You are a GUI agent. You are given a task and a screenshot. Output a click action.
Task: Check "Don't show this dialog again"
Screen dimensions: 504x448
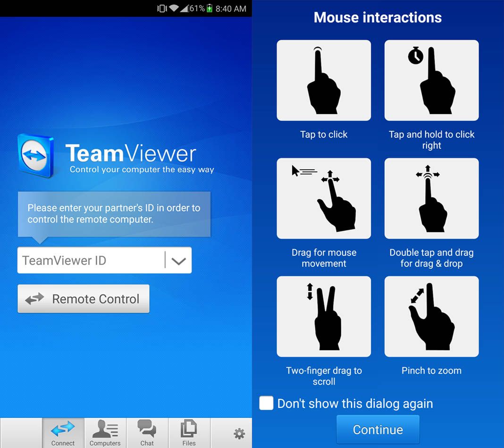(266, 403)
